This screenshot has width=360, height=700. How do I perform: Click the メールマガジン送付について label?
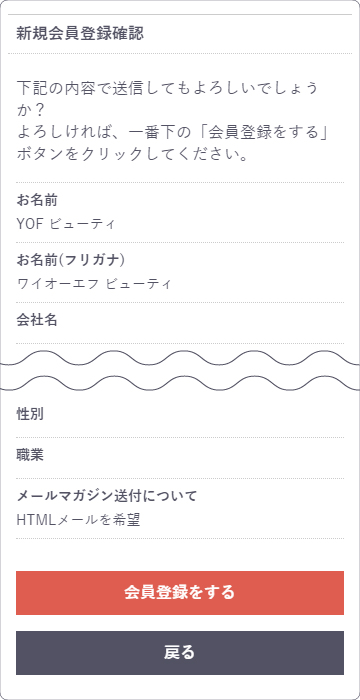106,496
